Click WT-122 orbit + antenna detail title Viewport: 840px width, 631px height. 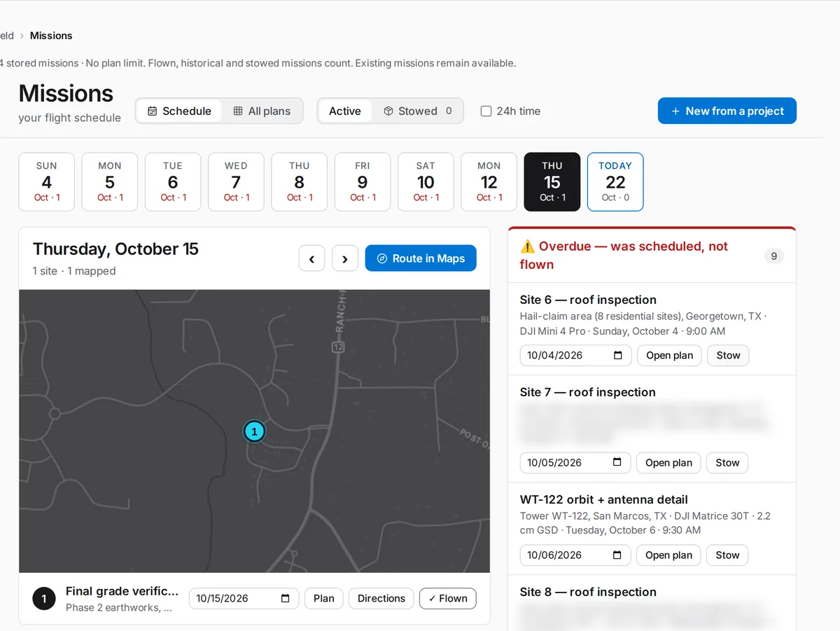(604, 499)
